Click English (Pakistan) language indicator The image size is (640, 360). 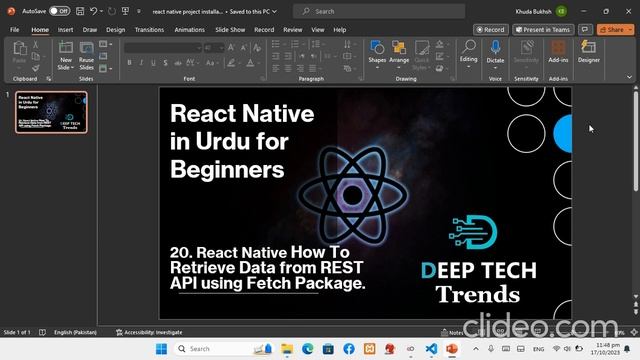coord(76,332)
